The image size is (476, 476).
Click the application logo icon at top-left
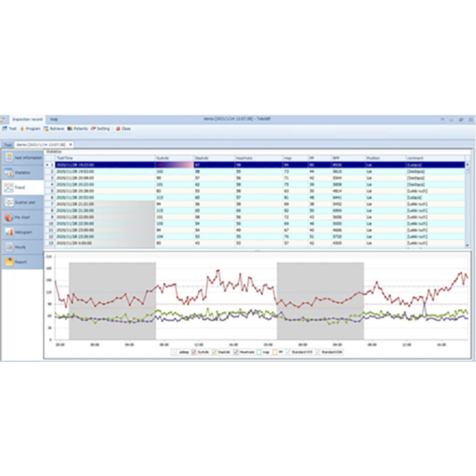pos(2,120)
